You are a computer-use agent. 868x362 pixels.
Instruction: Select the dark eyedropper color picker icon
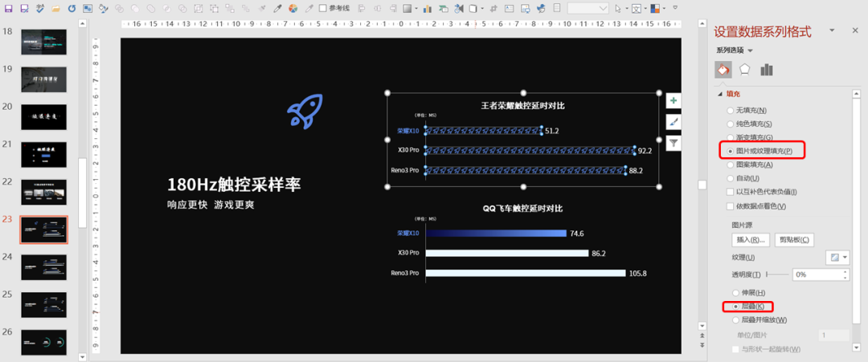[277, 8]
